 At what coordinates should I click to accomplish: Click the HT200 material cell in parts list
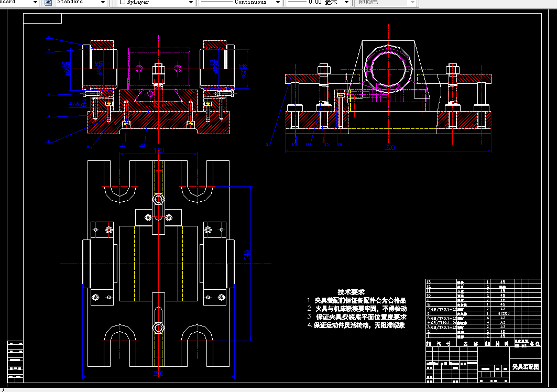click(x=504, y=313)
